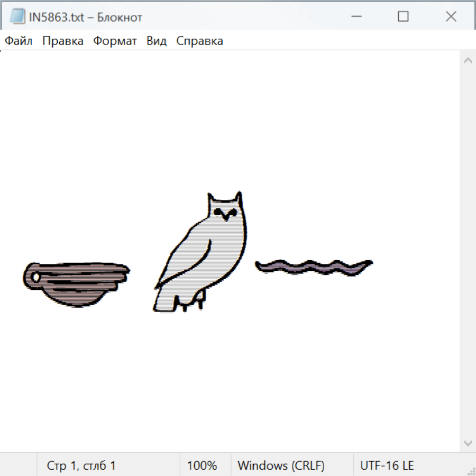Click the Notepad icon in the title bar
This screenshot has height=476, width=476.
pyautogui.click(x=17, y=17)
